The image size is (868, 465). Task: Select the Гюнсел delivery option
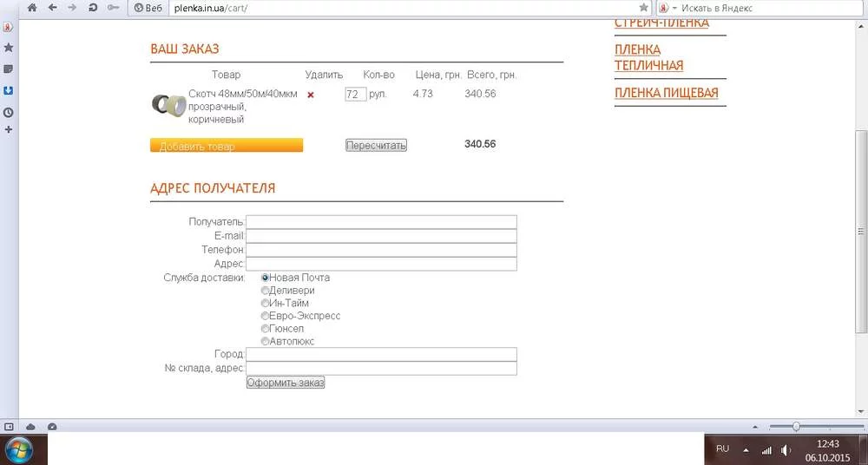point(265,329)
